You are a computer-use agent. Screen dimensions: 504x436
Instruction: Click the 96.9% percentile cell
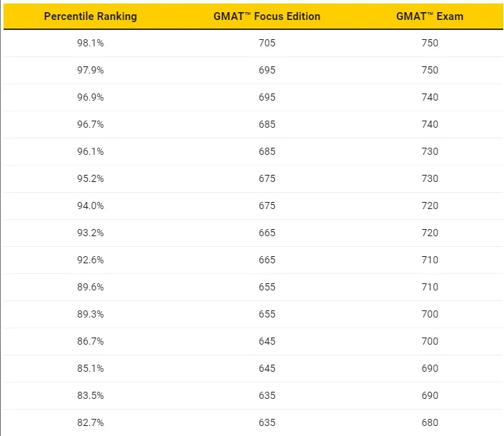point(91,97)
